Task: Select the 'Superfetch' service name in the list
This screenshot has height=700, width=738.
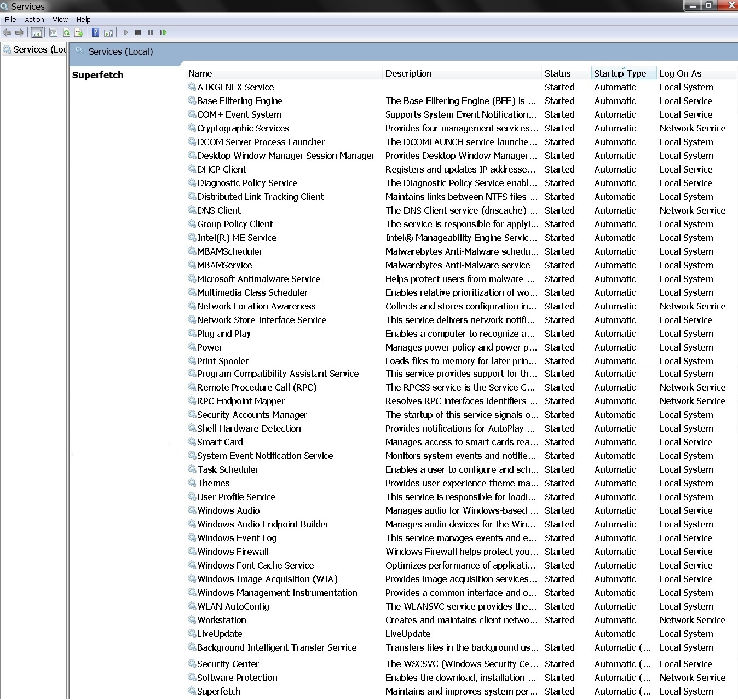Action: pyautogui.click(x=219, y=691)
